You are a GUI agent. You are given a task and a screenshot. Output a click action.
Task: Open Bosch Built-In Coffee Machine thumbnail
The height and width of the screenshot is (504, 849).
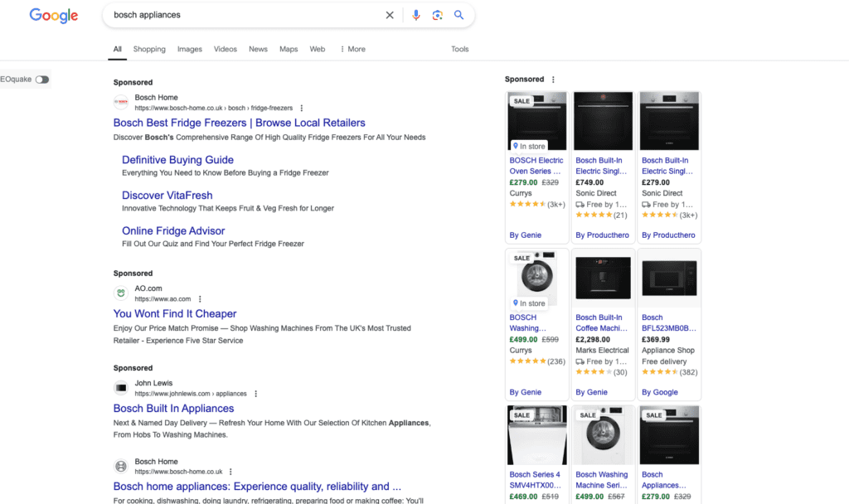tap(604, 279)
